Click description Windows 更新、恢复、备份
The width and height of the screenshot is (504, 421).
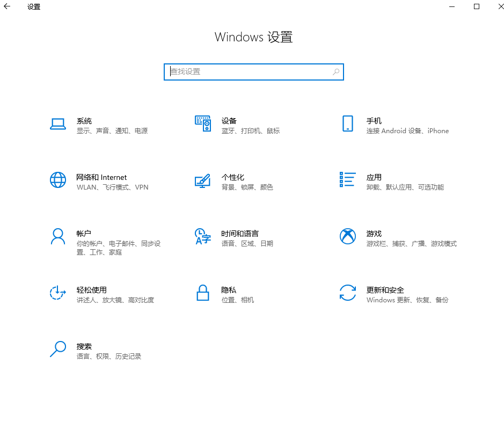[x=407, y=300]
